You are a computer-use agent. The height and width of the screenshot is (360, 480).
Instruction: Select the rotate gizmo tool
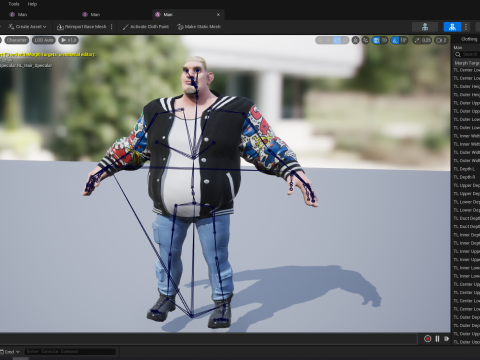tap(337, 40)
